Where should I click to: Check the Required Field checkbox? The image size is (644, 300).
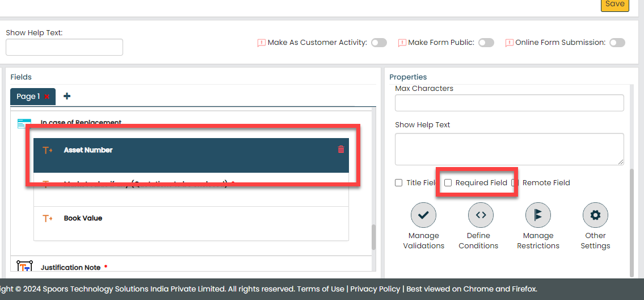pos(448,183)
